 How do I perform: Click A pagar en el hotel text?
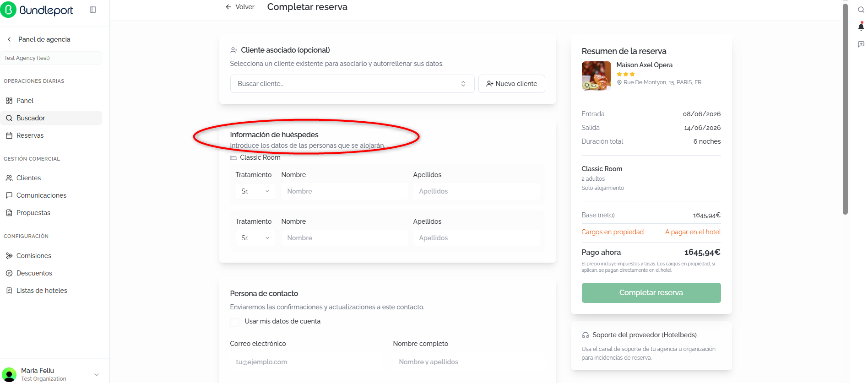pyautogui.click(x=693, y=232)
